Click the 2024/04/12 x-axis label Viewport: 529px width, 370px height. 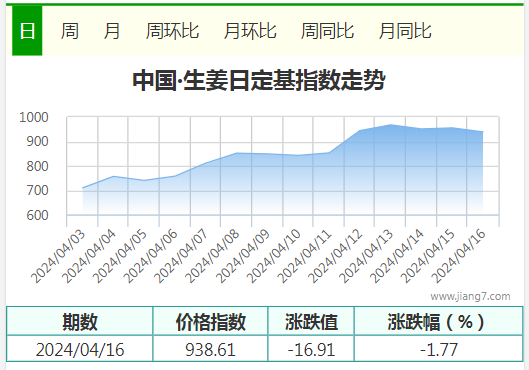tap(335, 256)
